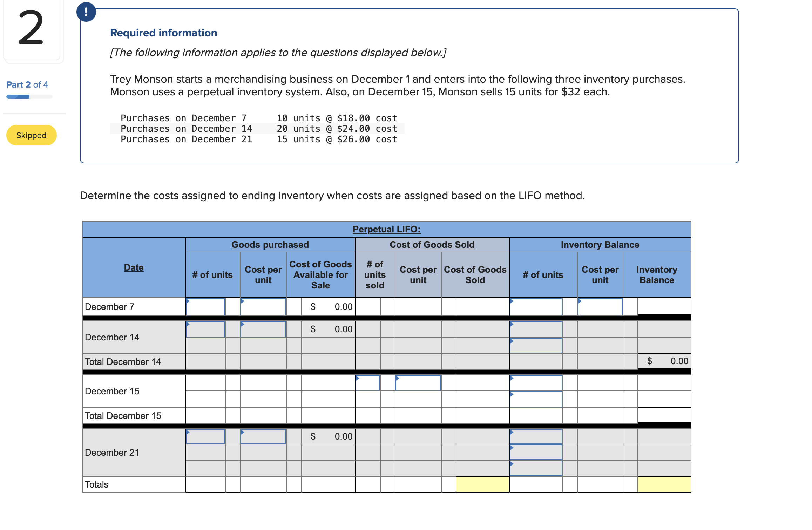This screenshot has width=812, height=530.
Task: Open December 7 purchase cost per unit dropdown
Action: [x=263, y=307]
